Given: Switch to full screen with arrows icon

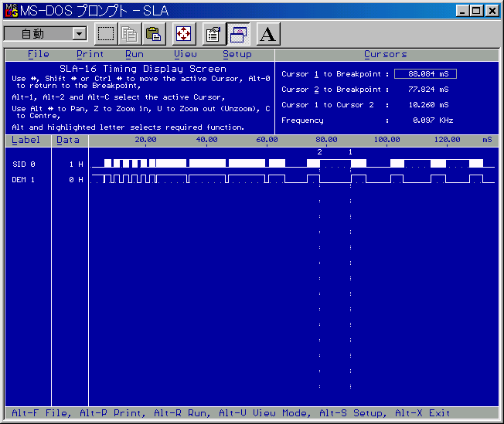Looking at the screenshot, I should pos(183,34).
